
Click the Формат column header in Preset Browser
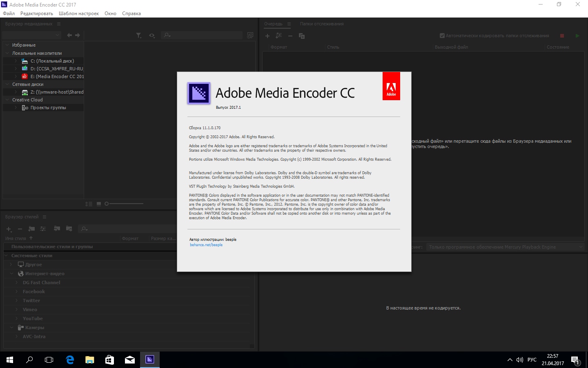[x=130, y=238]
